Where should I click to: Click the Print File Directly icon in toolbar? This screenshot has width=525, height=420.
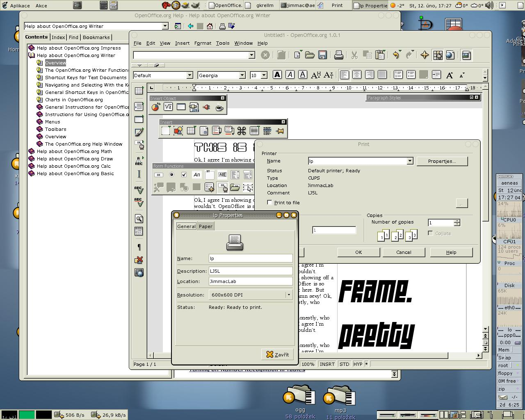pyautogui.click(x=338, y=55)
